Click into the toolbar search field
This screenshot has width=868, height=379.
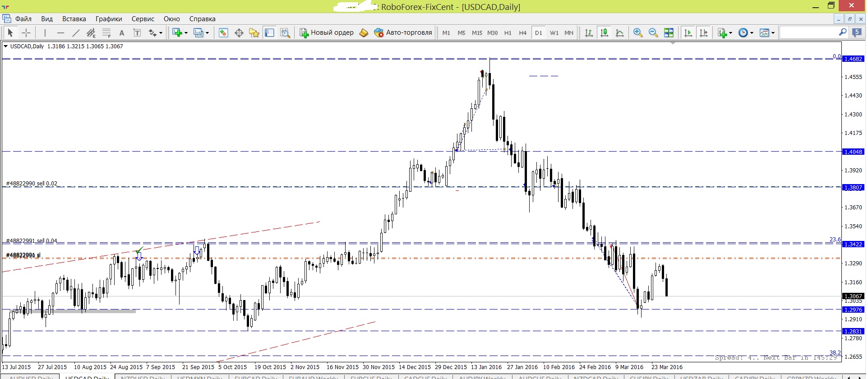click(x=808, y=32)
